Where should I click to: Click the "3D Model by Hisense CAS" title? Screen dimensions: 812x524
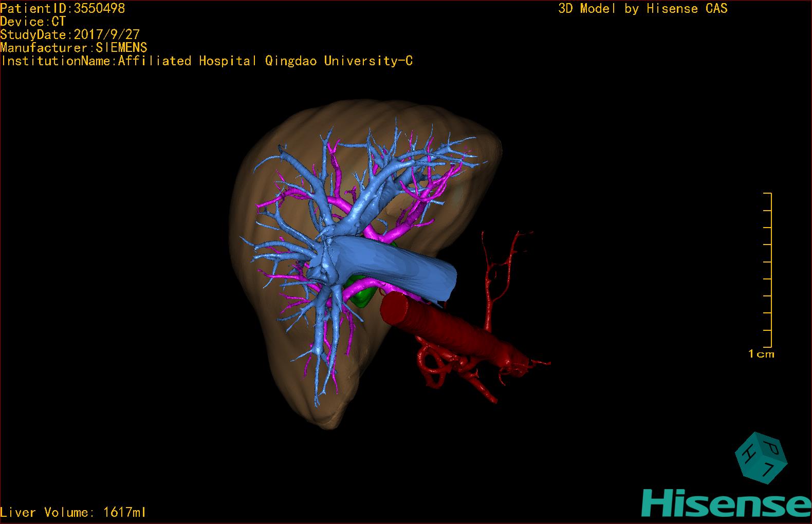pos(642,9)
